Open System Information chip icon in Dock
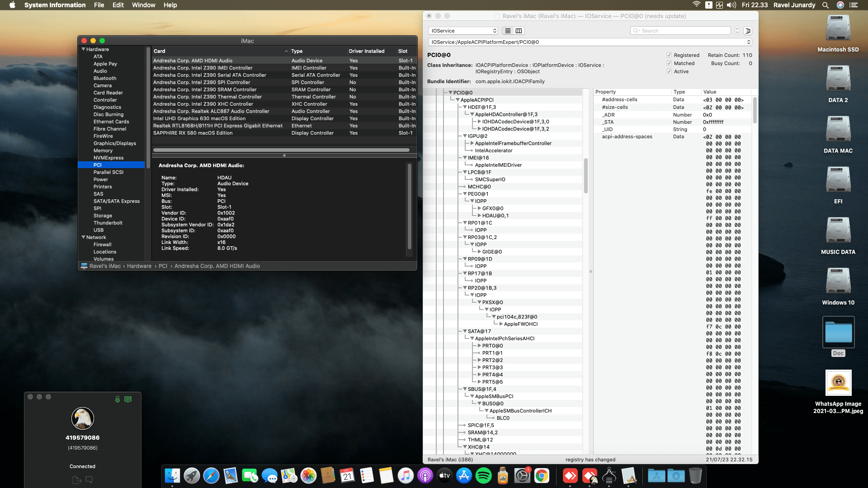The width and height of the screenshot is (868, 488). [609, 476]
